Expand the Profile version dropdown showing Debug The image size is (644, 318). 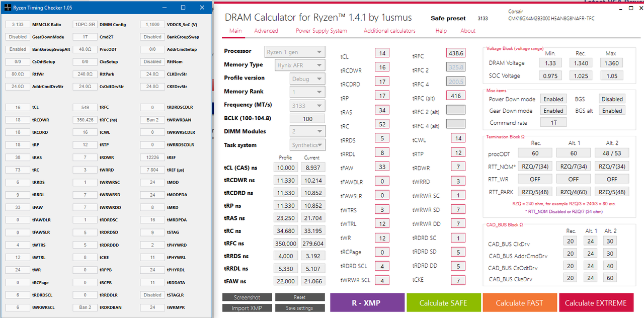308,79
